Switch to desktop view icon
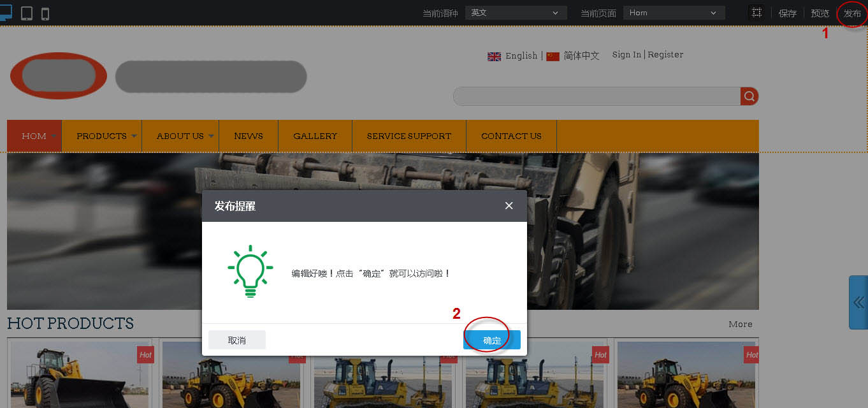The image size is (868, 408). pos(5,12)
